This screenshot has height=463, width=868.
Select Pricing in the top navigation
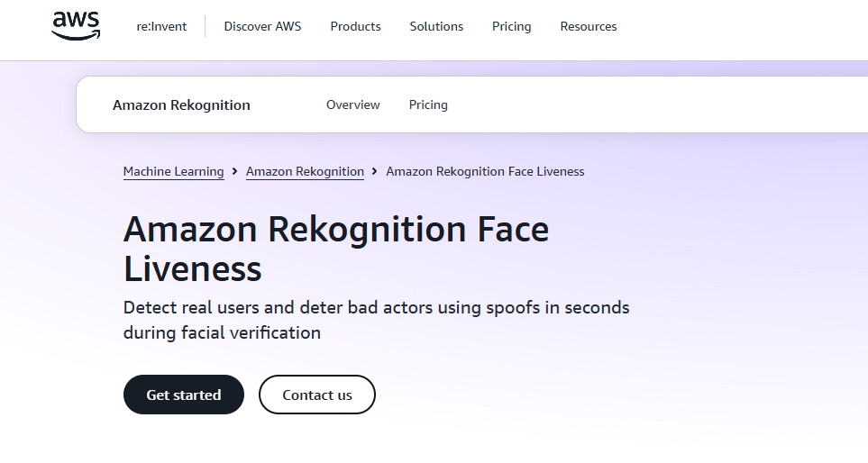[x=511, y=26]
